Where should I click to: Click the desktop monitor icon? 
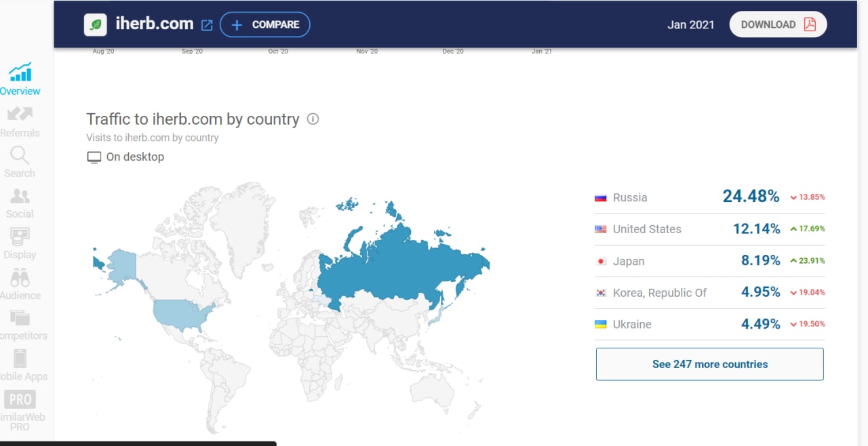pos(94,157)
